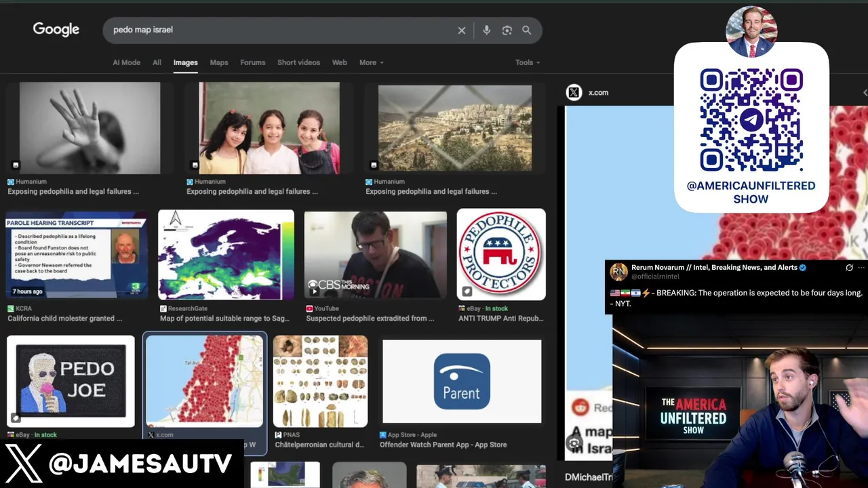Open the raised hand grayscale image result
Viewport: 868px width, 488px height.
[90, 128]
